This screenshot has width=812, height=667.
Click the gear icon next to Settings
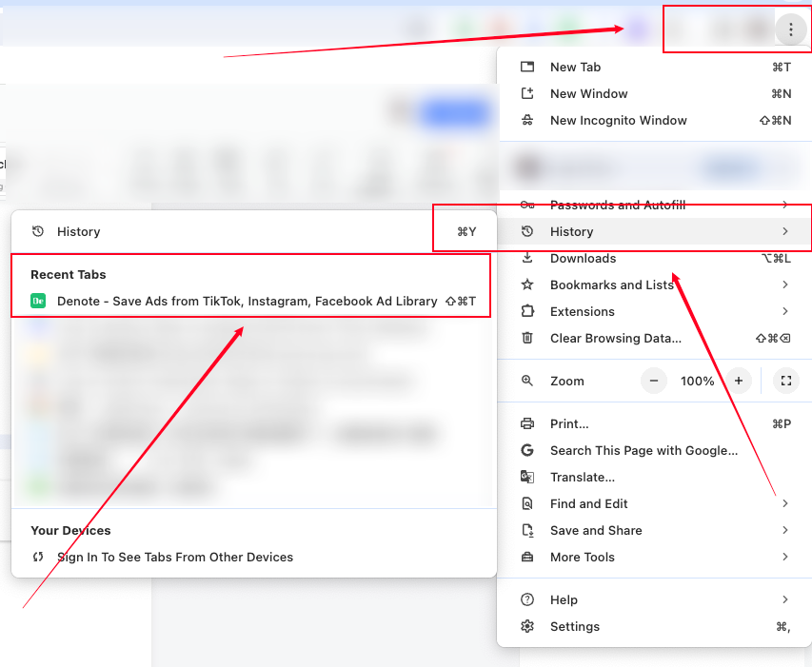[x=527, y=626]
